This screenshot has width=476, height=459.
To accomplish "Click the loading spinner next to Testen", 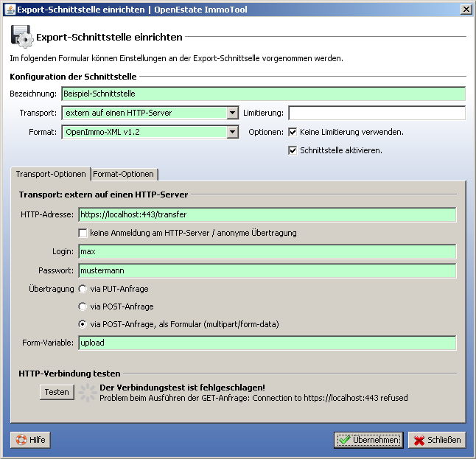I will pyautogui.click(x=88, y=393).
